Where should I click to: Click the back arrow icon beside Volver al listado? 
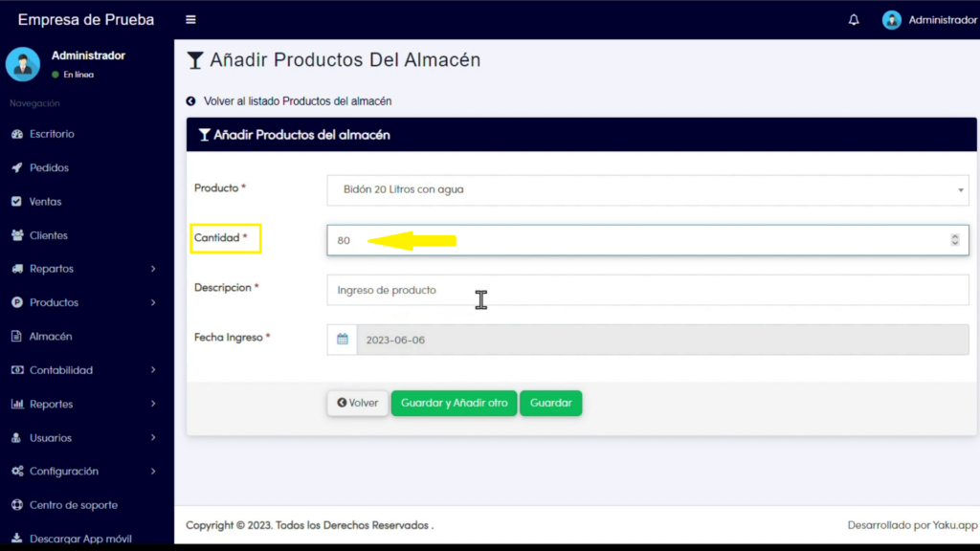click(x=190, y=101)
